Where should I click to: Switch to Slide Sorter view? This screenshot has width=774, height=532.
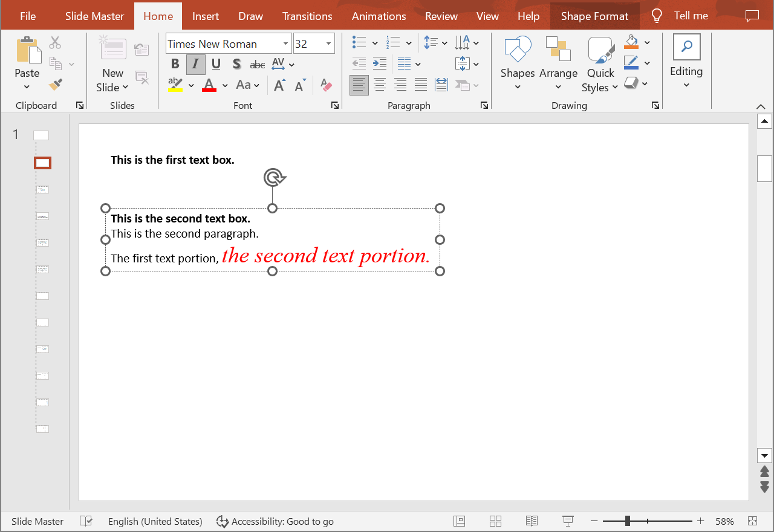[496, 521]
